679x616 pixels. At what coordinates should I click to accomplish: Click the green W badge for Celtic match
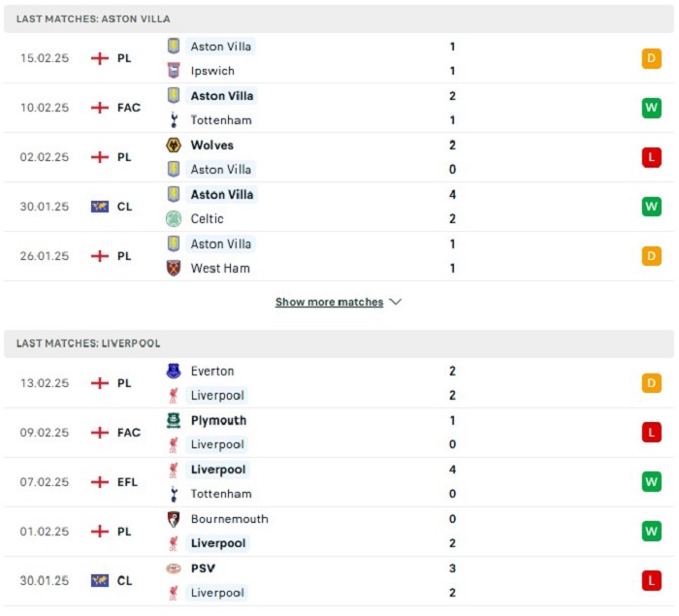point(651,207)
